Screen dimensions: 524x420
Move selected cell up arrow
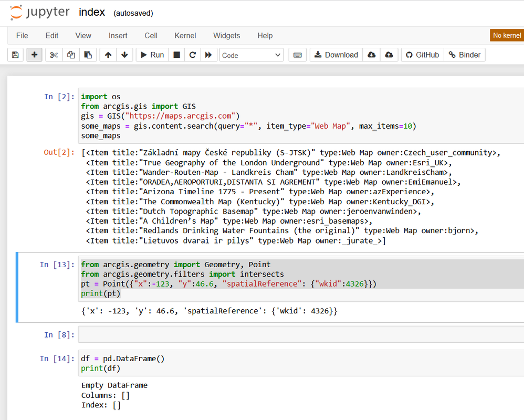(108, 55)
